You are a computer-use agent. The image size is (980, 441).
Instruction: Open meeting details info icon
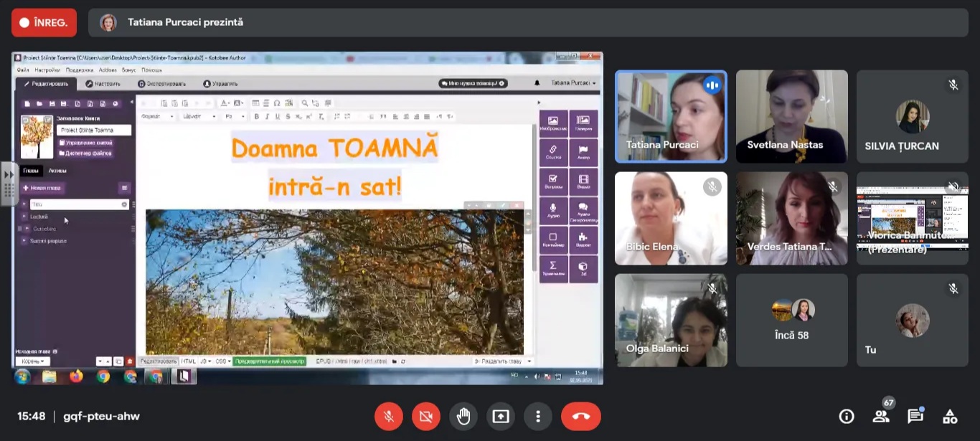tap(847, 416)
